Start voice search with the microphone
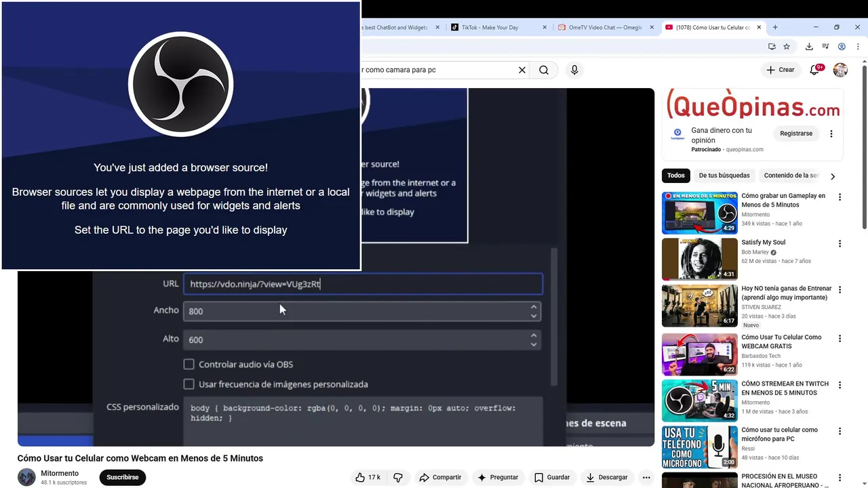The height and width of the screenshot is (488, 868). pyautogui.click(x=574, y=70)
